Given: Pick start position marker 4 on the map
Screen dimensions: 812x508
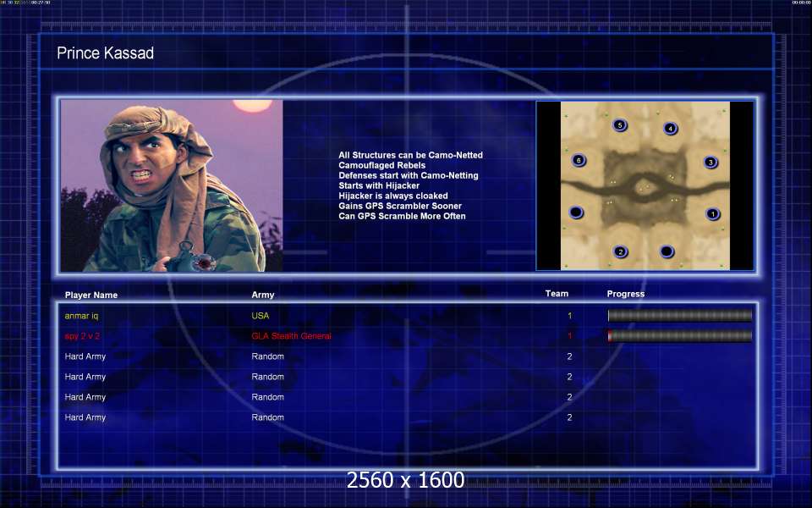Looking at the screenshot, I should (x=670, y=129).
